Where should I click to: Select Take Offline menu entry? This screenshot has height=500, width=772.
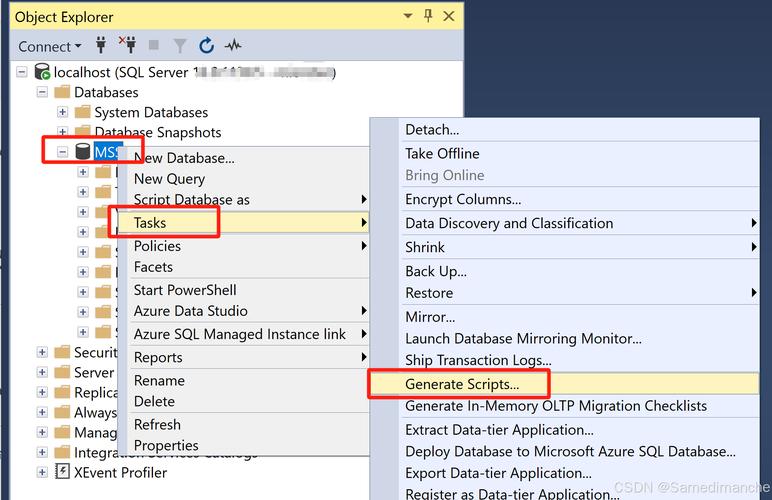coord(442,153)
